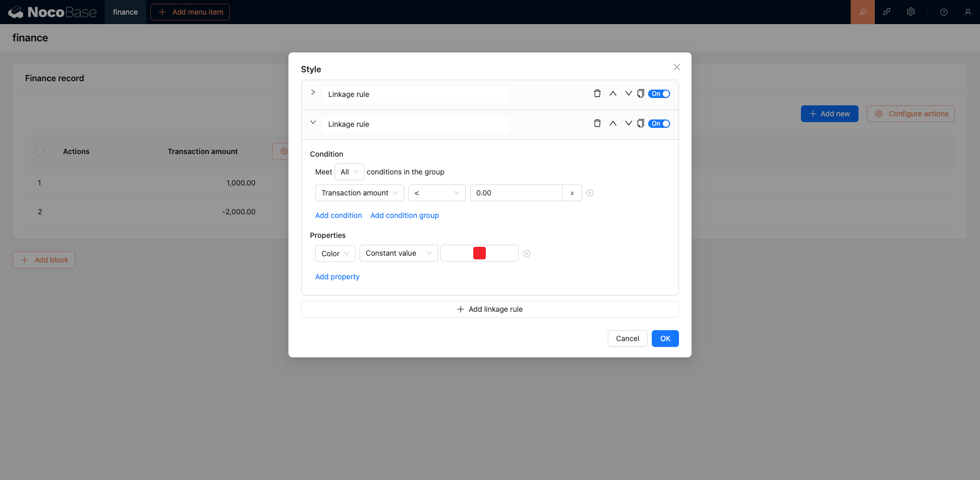The width and height of the screenshot is (980, 480).
Task: Expand the first collapsed linkage rule
Action: (313, 93)
